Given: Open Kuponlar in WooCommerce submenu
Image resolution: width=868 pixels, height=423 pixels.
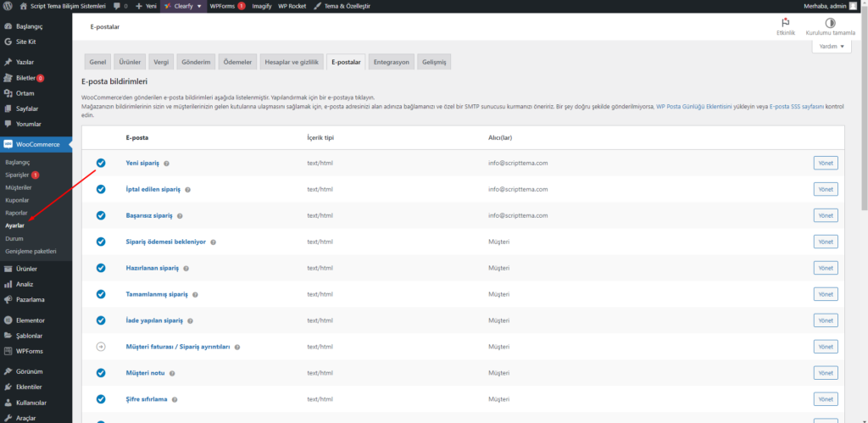Looking at the screenshot, I should [17, 200].
